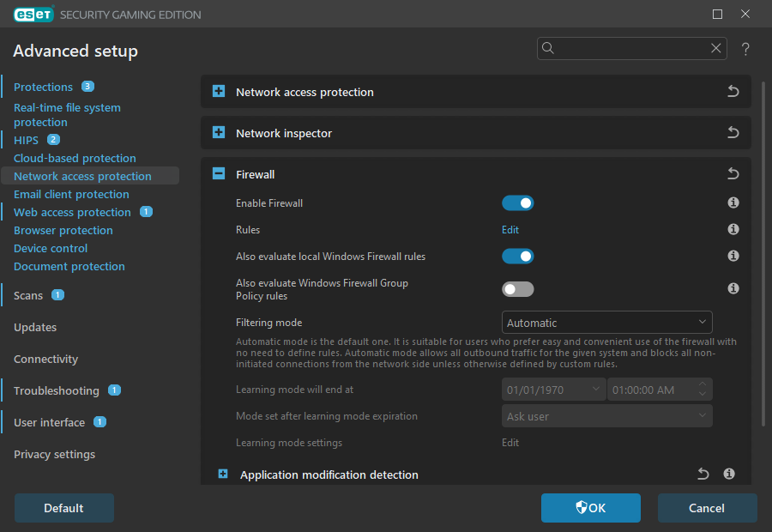Open the learning mode end date dropdown

pyautogui.click(x=553, y=390)
